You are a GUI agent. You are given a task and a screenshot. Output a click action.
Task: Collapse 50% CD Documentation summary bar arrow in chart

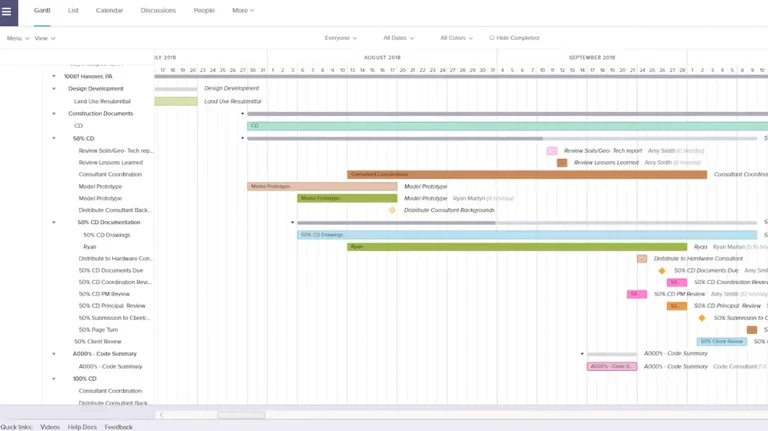pos(292,222)
